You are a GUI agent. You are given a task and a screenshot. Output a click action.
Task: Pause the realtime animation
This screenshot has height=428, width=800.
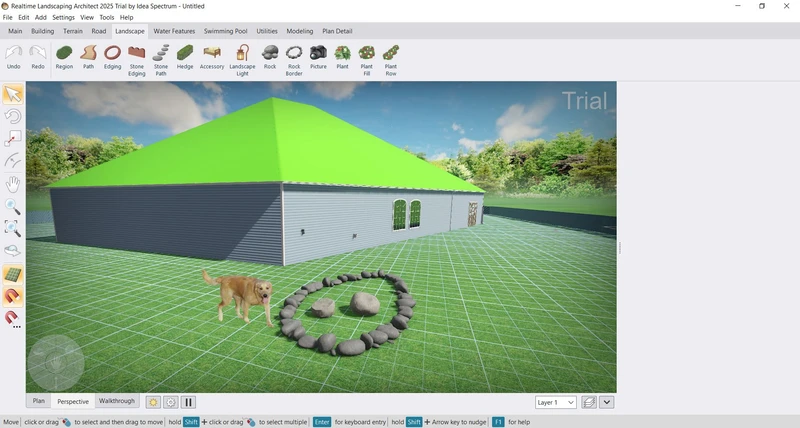(188, 402)
